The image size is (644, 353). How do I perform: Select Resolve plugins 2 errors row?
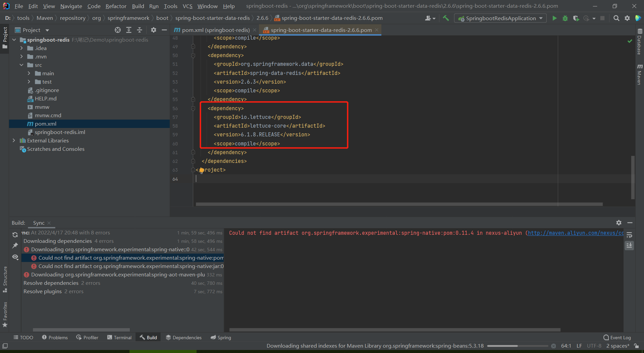(x=123, y=291)
